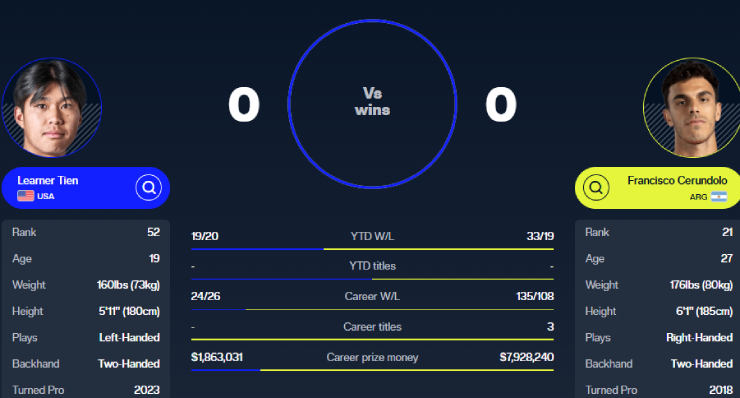The height and width of the screenshot is (398, 740).
Task: Click Learner Tien's win count zero
Action: (244, 104)
